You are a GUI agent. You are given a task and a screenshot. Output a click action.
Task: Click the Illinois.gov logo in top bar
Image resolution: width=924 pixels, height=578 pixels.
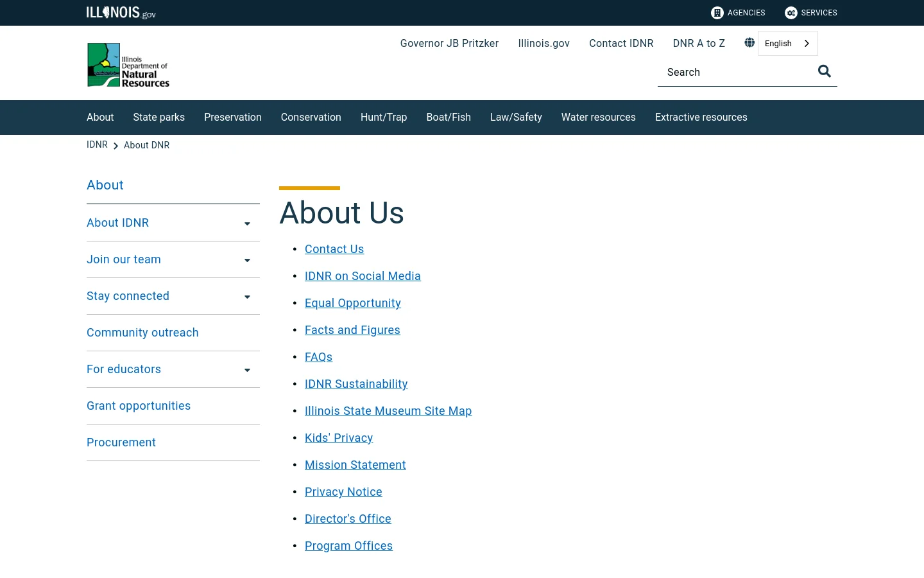tap(121, 12)
